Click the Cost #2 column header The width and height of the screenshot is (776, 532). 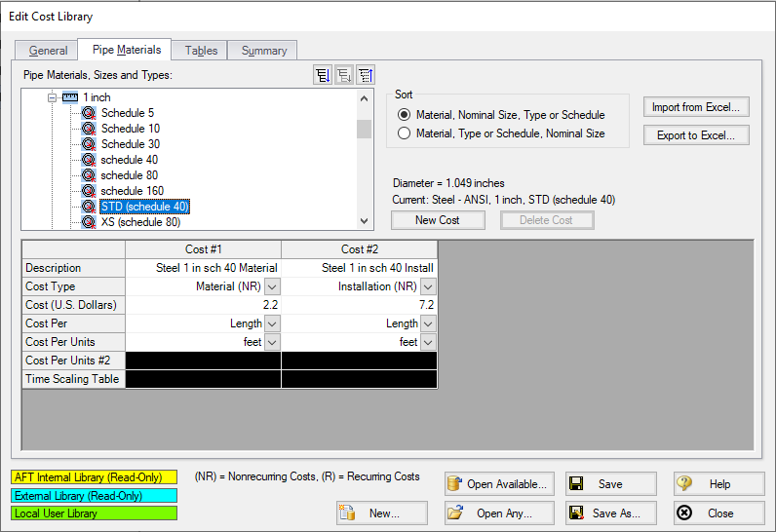pyautogui.click(x=359, y=249)
